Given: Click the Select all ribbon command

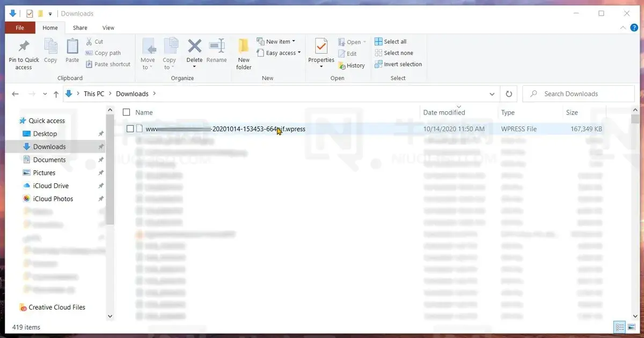Looking at the screenshot, I should point(391,41).
